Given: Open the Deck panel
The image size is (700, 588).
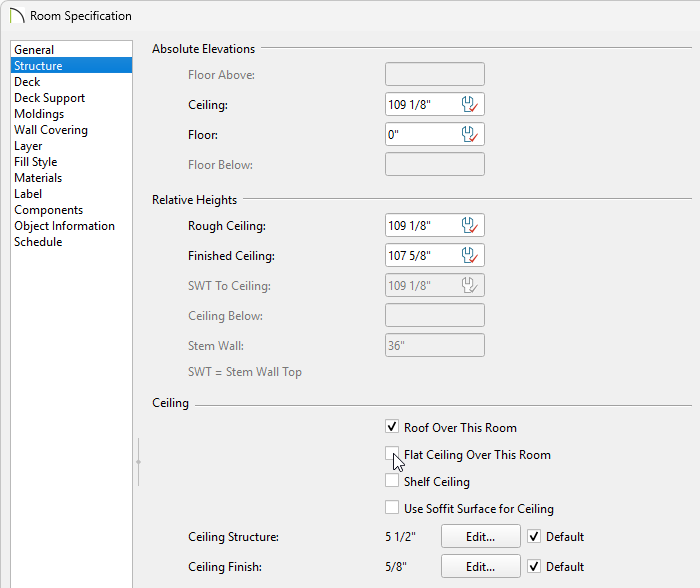Looking at the screenshot, I should [x=71, y=82].
